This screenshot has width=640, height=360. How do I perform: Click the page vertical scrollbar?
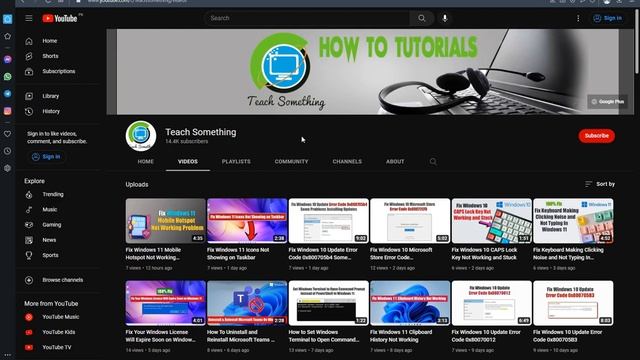(x=637, y=41)
